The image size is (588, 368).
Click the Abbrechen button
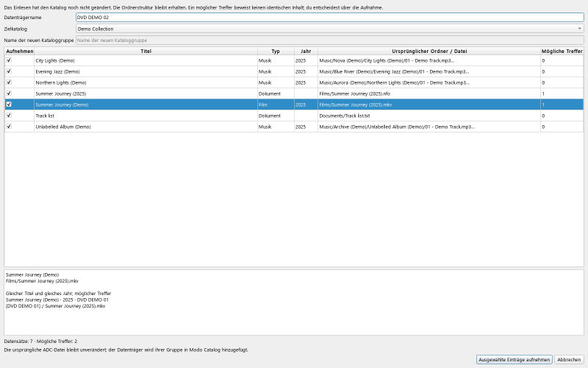(569, 359)
